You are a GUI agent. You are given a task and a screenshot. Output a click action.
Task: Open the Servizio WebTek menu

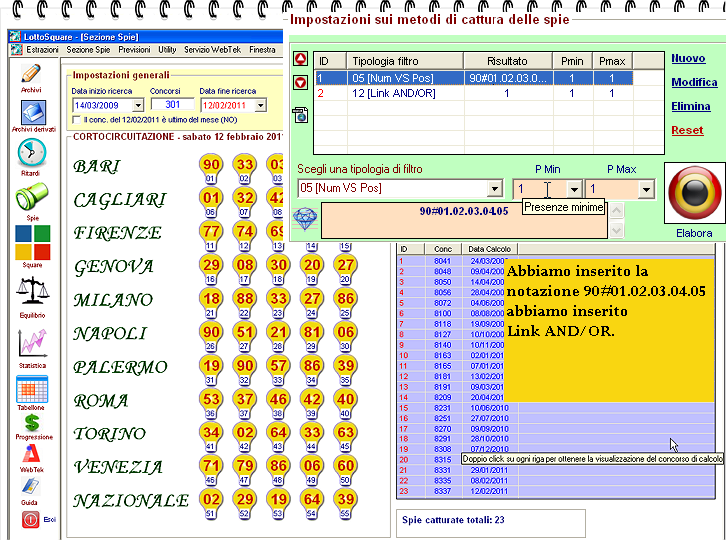pos(212,49)
